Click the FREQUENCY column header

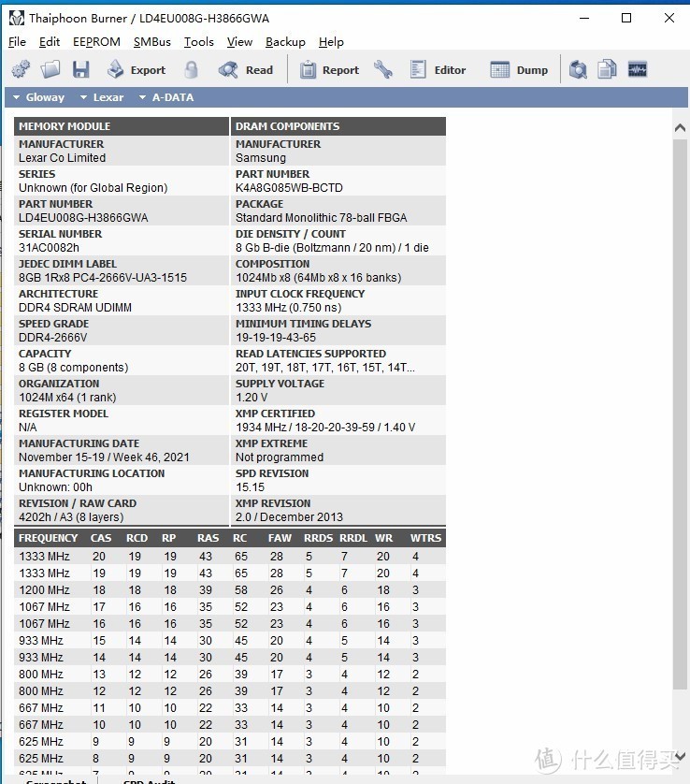tap(48, 539)
